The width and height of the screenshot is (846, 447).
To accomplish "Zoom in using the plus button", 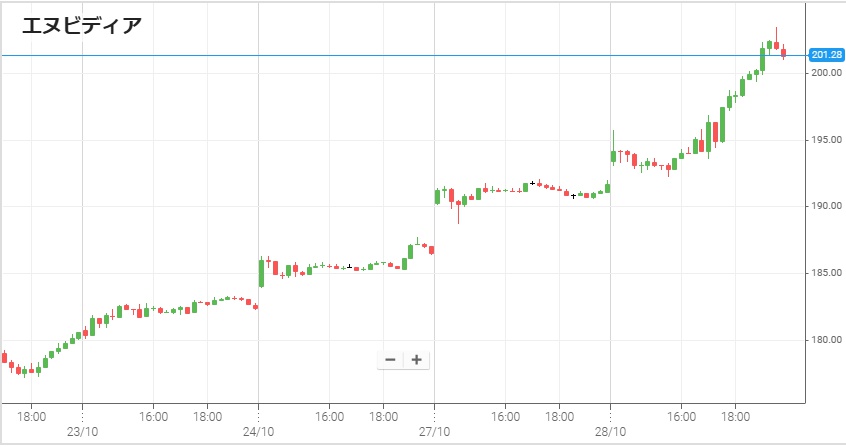I will (x=416, y=360).
